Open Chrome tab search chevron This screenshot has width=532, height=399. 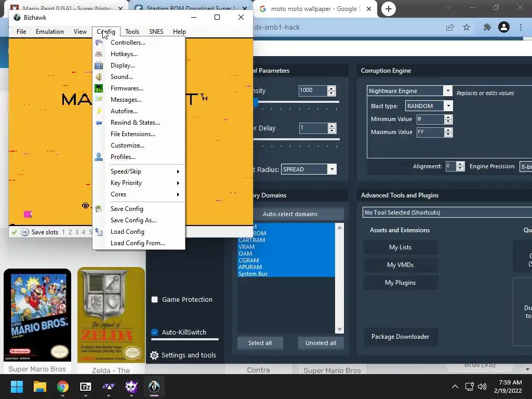click(x=448, y=7)
